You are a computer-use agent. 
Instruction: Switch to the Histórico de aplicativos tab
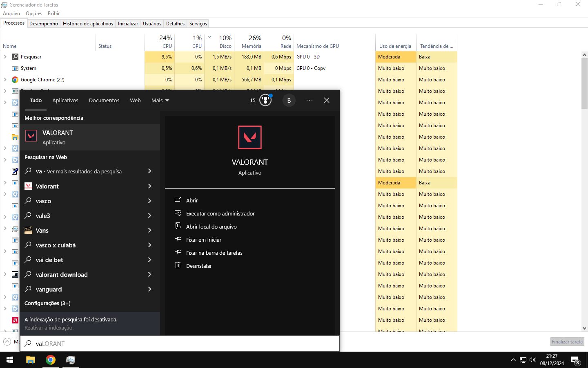coord(88,24)
